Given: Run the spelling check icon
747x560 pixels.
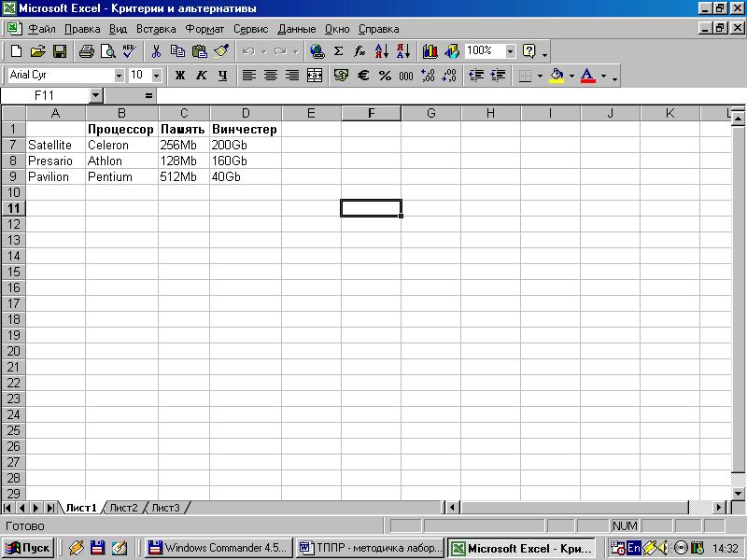Looking at the screenshot, I should 130,51.
